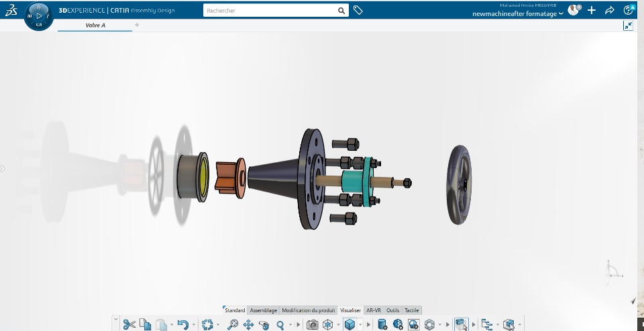Open the Undo history dropdown arrow

pyautogui.click(x=193, y=325)
